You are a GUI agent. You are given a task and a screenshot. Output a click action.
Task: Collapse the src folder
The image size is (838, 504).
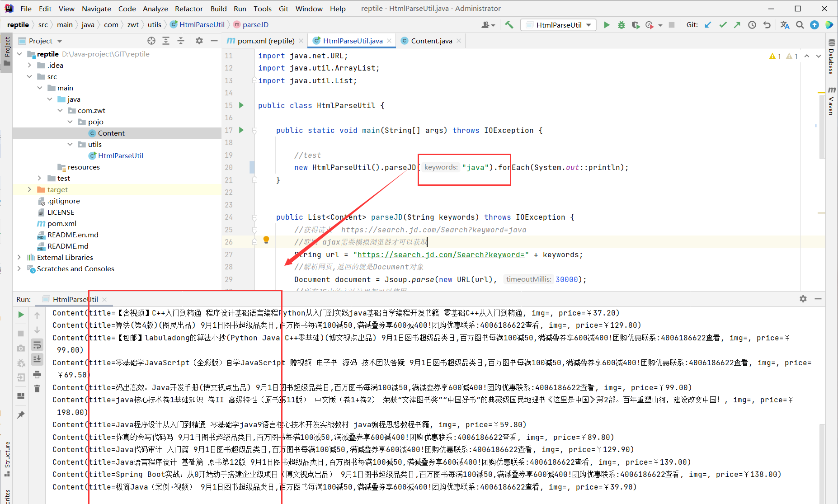pos(30,76)
